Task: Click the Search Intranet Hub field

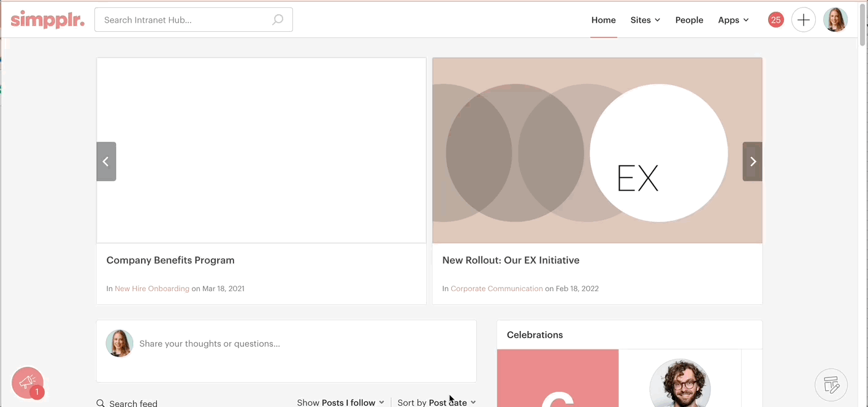Action: pyautogui.click(x=194, y=20)
